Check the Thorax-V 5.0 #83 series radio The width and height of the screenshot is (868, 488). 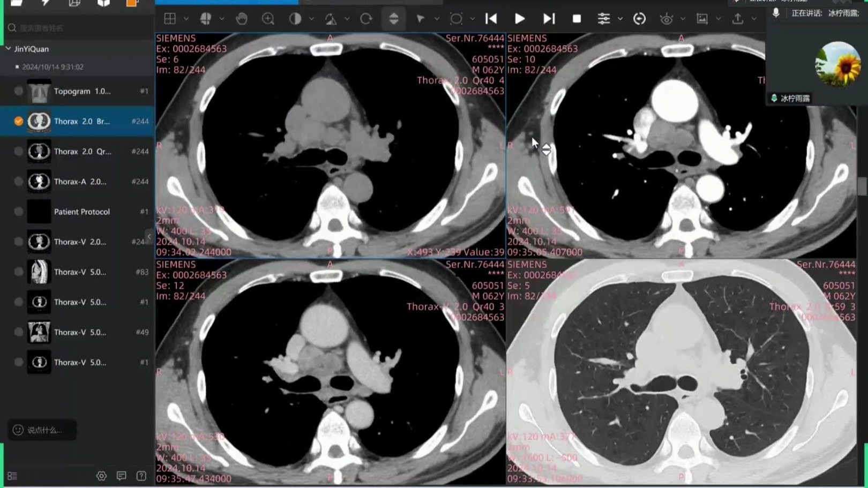[x=19, y=272]
